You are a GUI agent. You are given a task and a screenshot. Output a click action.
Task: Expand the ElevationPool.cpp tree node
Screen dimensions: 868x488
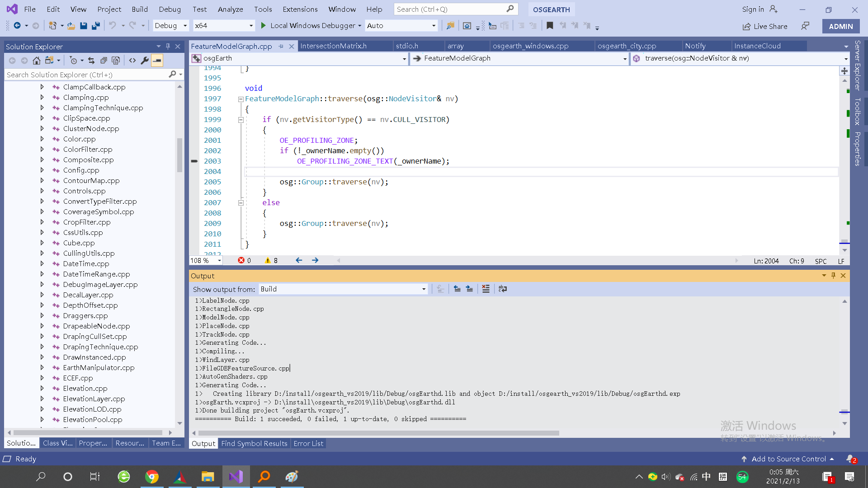(42, 419)
